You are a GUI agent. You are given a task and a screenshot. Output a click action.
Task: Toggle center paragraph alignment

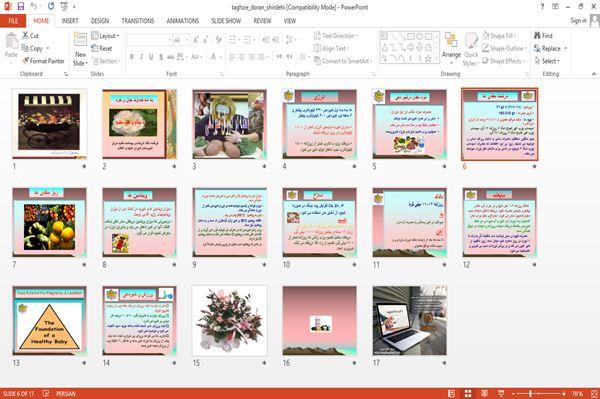[x=242, y=57]
